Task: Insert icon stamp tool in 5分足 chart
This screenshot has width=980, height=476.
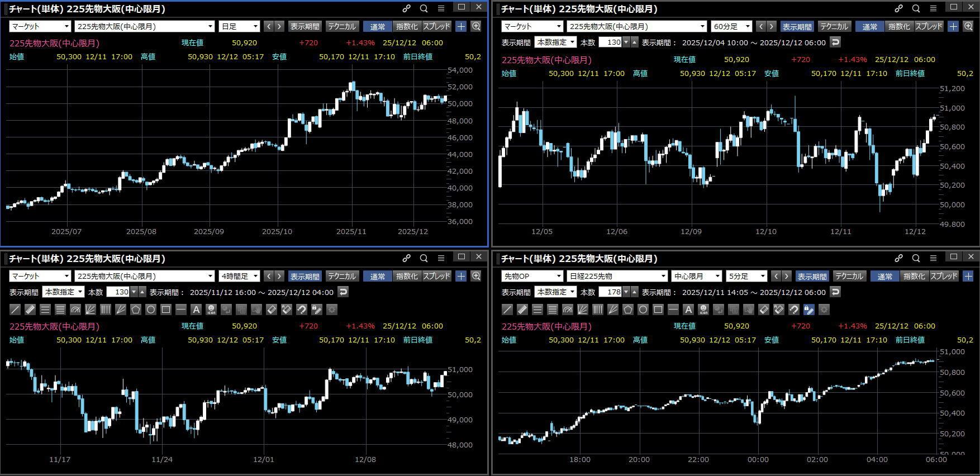Action: pyautogui.click(x=703, y=310)
